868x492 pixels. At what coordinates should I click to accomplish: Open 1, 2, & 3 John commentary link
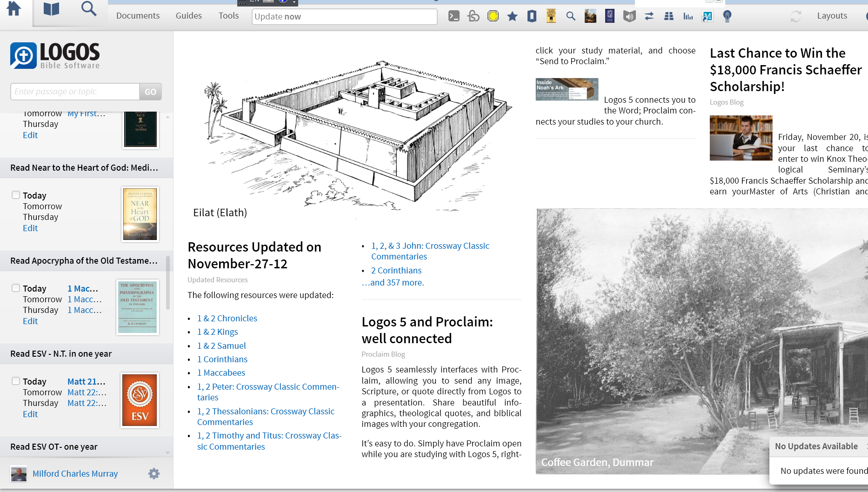(430, 251)
